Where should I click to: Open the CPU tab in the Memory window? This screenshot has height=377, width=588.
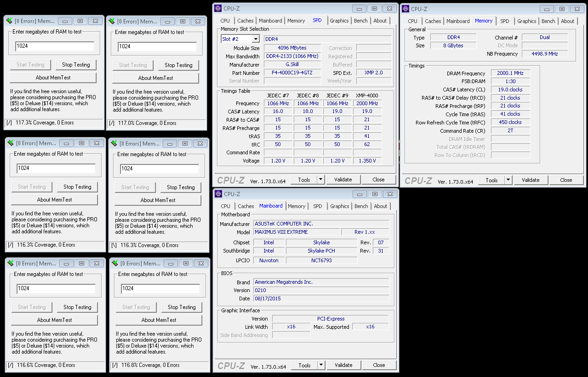point(413,21)
